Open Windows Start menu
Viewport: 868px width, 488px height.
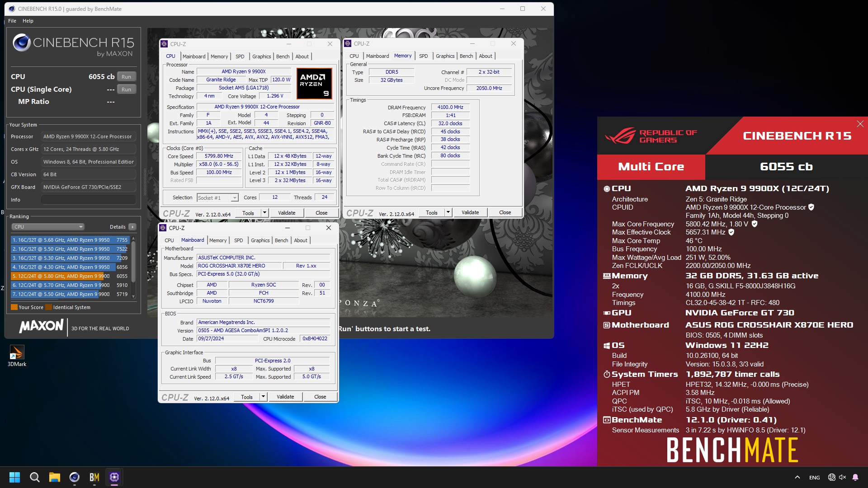(14, 477)
